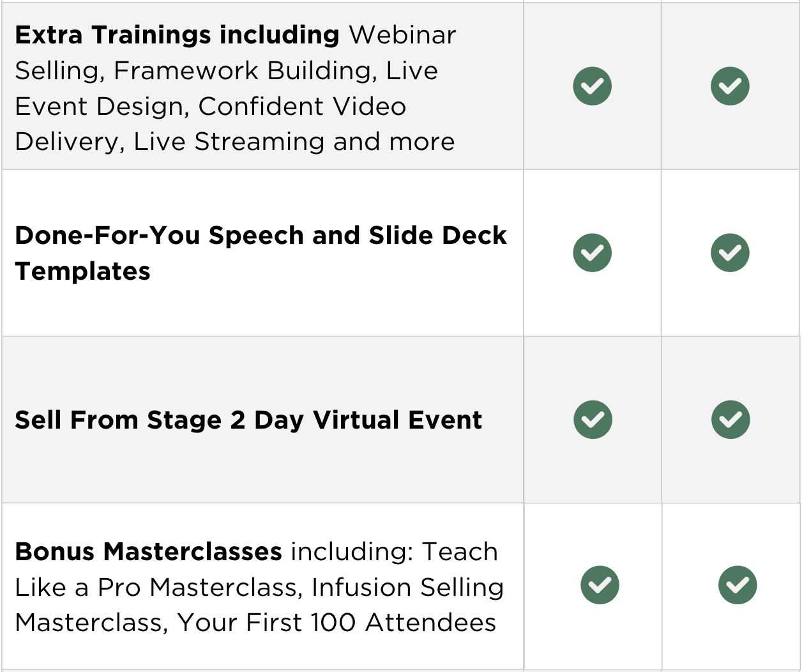Click 'Done-For-You Speech and Slide Deck' text
Viewport: 802px width, 672px height.
(261, 236)
